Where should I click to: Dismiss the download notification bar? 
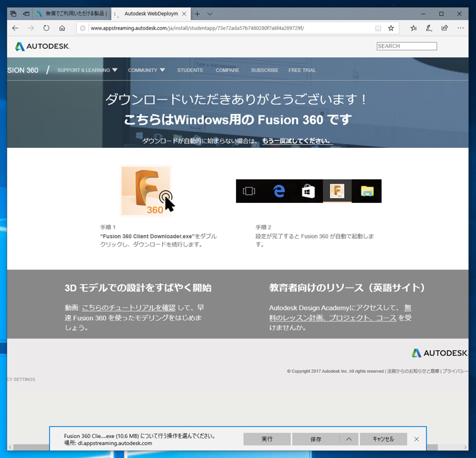[x=416, y=439]
